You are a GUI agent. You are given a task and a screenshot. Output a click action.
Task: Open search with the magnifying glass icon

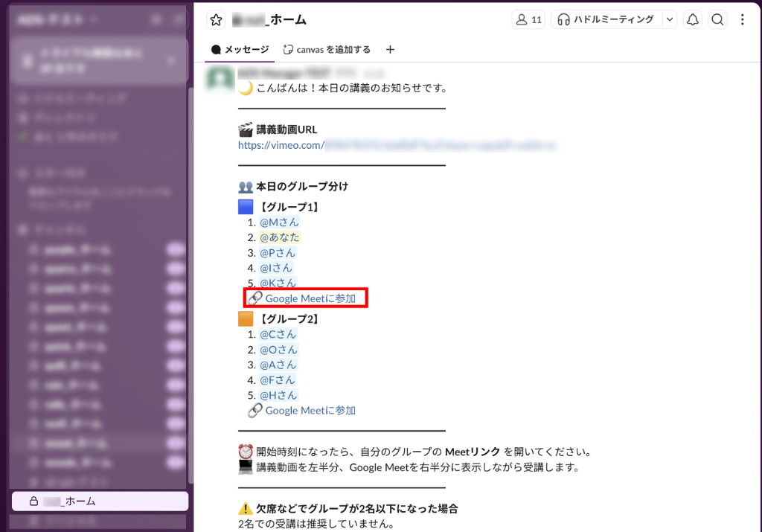pos(717,19)
